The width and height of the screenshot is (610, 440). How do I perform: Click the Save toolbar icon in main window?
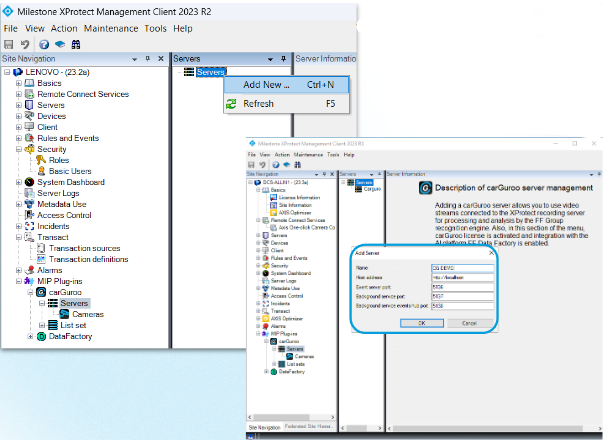coord(9,44)
